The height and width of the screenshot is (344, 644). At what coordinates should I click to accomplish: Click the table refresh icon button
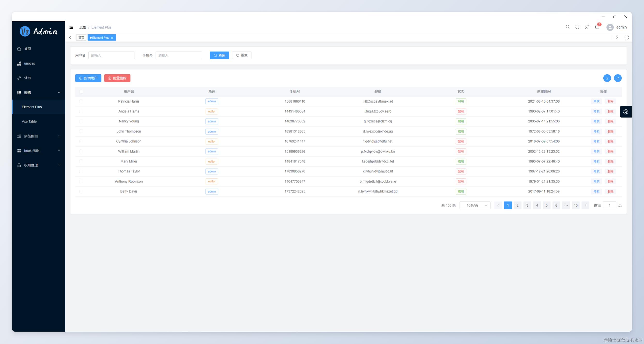pyautogui.click(x=618, y=78)
